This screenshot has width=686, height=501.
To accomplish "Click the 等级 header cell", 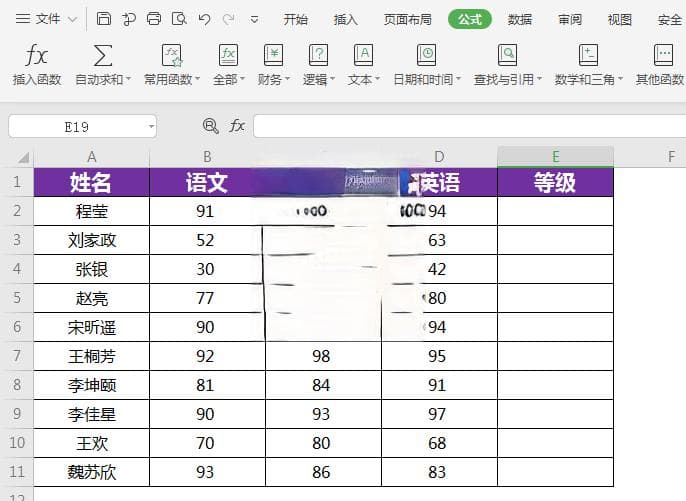I will [x=556, y=182].
